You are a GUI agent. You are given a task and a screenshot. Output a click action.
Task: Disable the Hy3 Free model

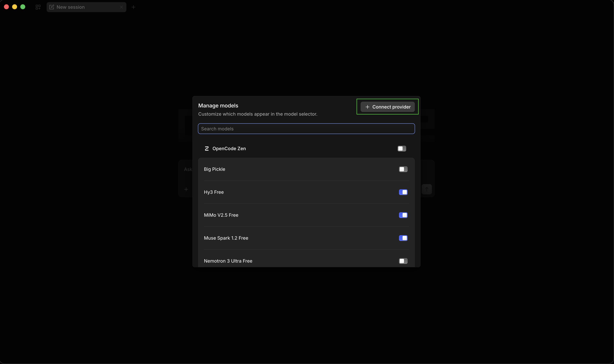point(403,192)
